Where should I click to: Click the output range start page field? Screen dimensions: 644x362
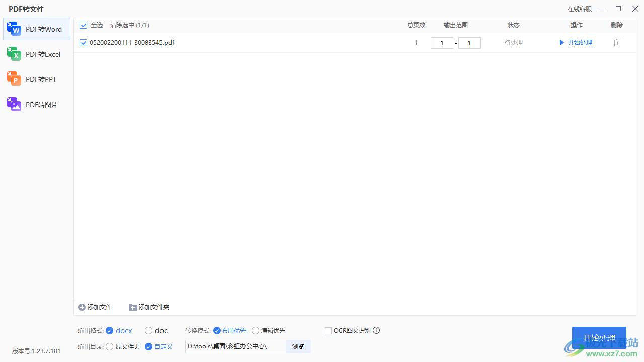[x=442, y=43]
